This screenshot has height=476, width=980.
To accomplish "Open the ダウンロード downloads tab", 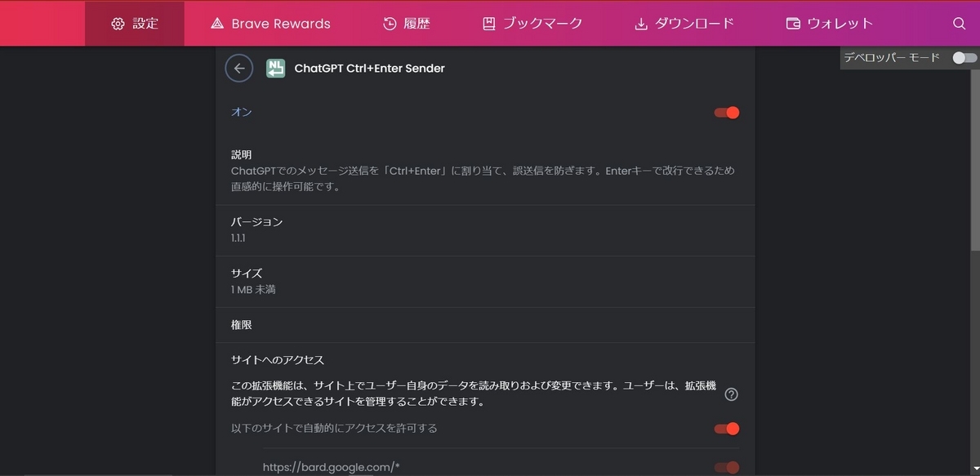I will 684,24.
